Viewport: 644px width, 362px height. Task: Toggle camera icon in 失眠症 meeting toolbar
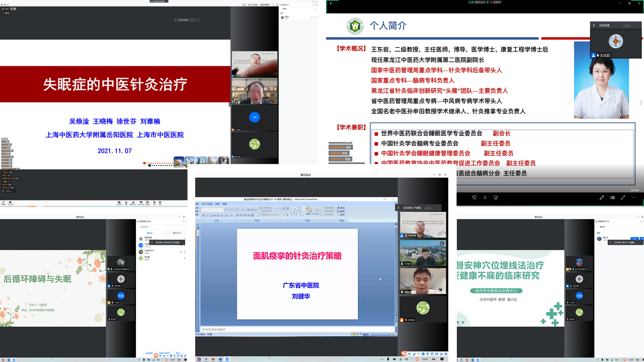point(10,202)
